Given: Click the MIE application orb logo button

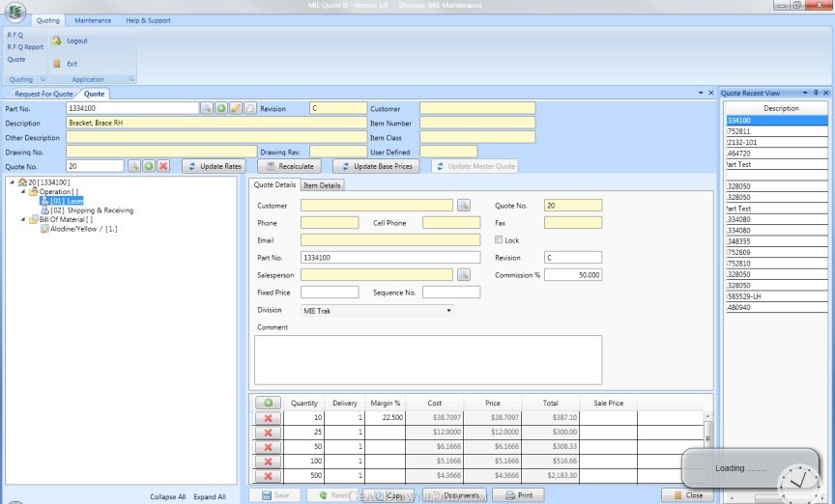Looking at the screenshot, I should click(15, 14).
